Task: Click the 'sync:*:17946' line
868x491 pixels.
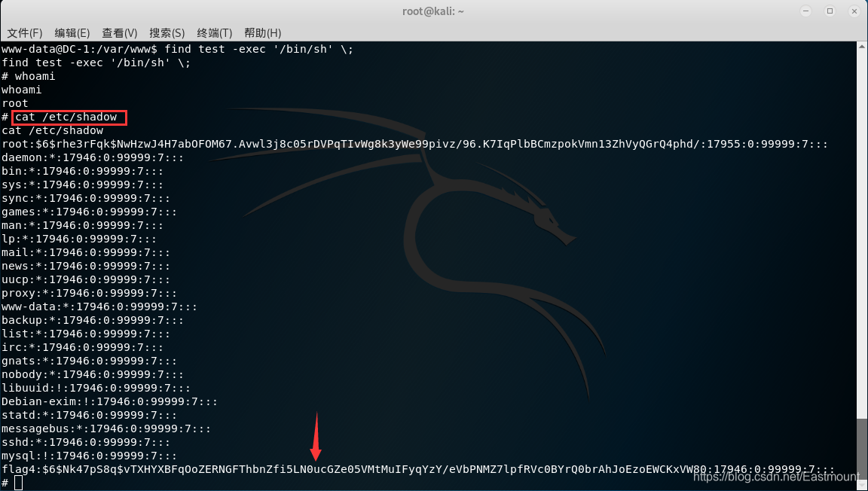Action: click(x=86, y=198)
